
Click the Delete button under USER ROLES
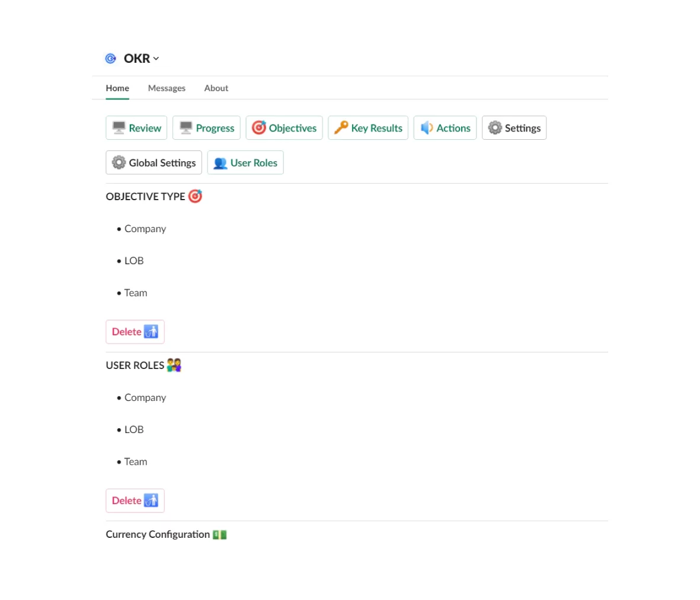click(135, 500)
